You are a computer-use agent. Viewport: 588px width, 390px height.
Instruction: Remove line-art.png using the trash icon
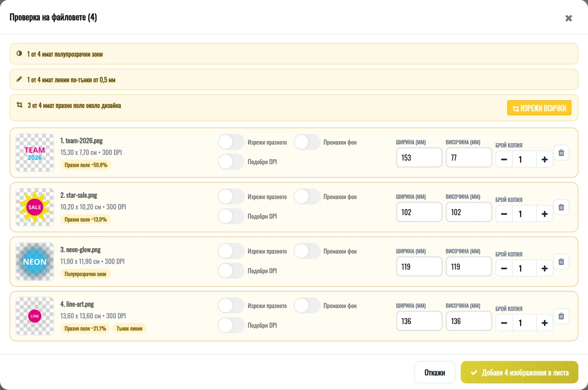pos(561,316)
